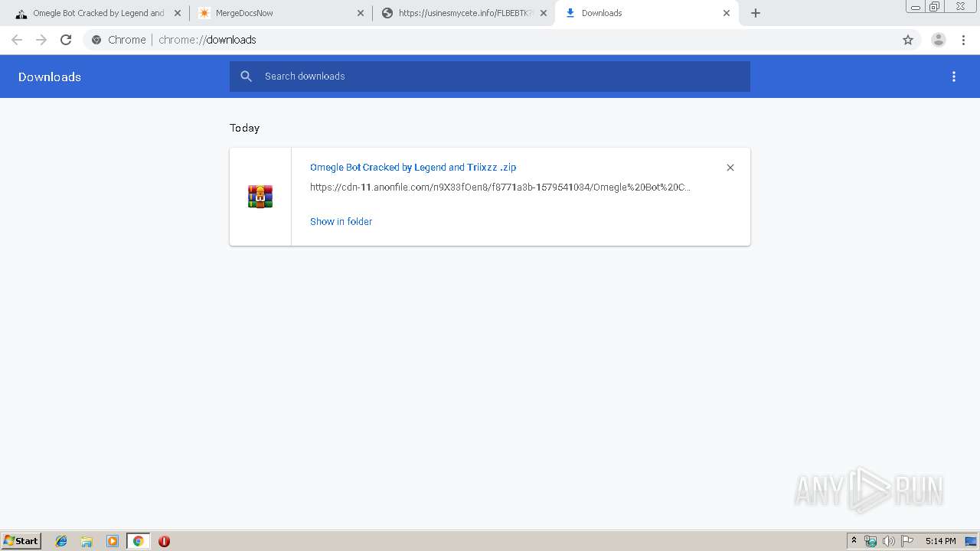Open Windows Explorer from taskbar
The image size is (980, 551).
point(87,541)
